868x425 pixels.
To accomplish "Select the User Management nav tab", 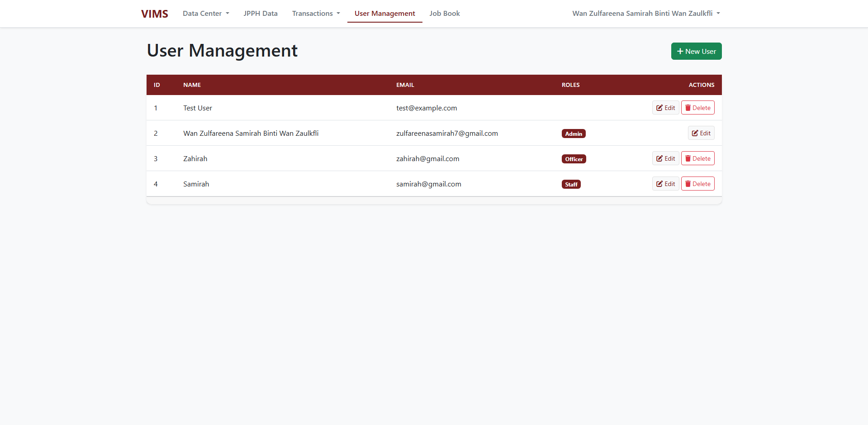I will pyautogui.click(x=384, y=14).
